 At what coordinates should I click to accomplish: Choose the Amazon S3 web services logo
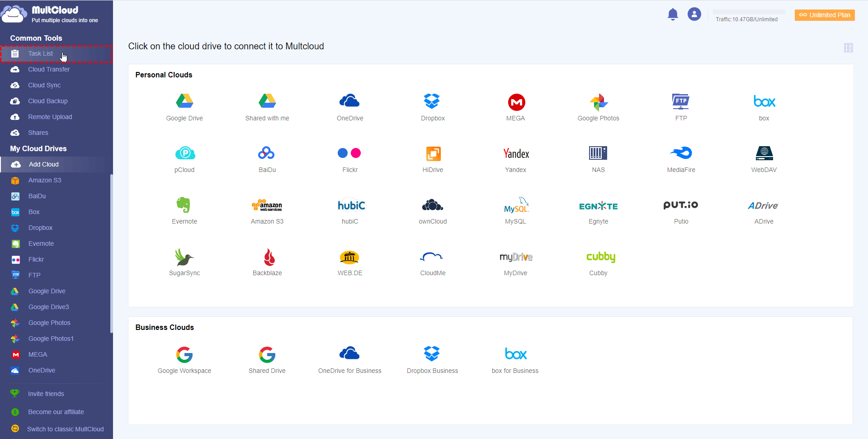[x=267, y=205]
